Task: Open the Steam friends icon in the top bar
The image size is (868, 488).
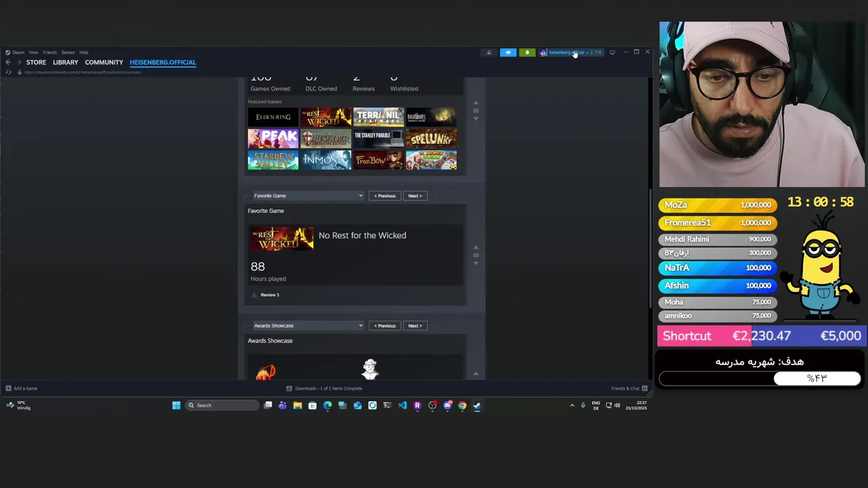Action: coord(489,52)
